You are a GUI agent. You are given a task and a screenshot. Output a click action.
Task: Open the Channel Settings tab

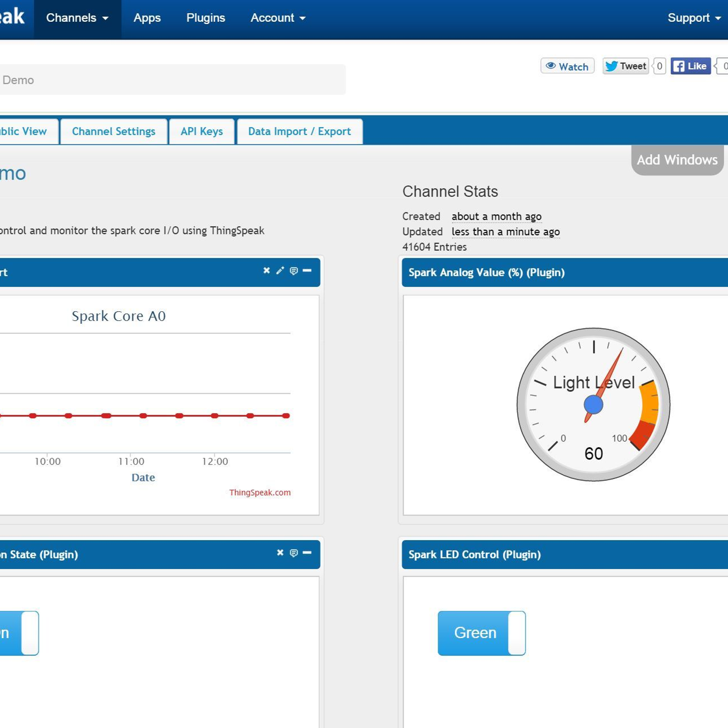[x=114, y=131]
